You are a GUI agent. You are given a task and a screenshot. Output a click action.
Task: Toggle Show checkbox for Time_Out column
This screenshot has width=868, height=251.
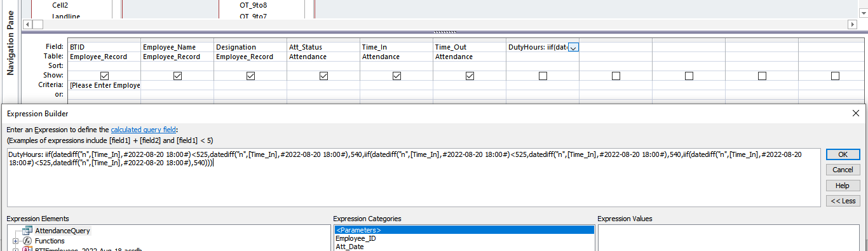point(470,76)
